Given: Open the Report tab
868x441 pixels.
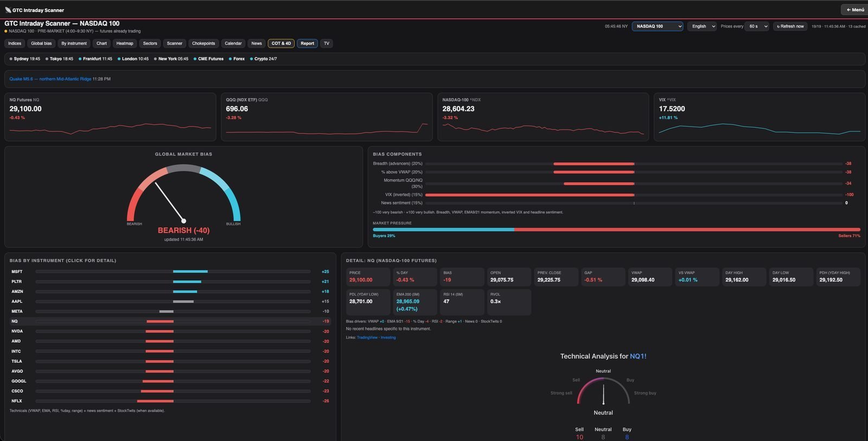Looking at the screenshot, I should (307, 43).
